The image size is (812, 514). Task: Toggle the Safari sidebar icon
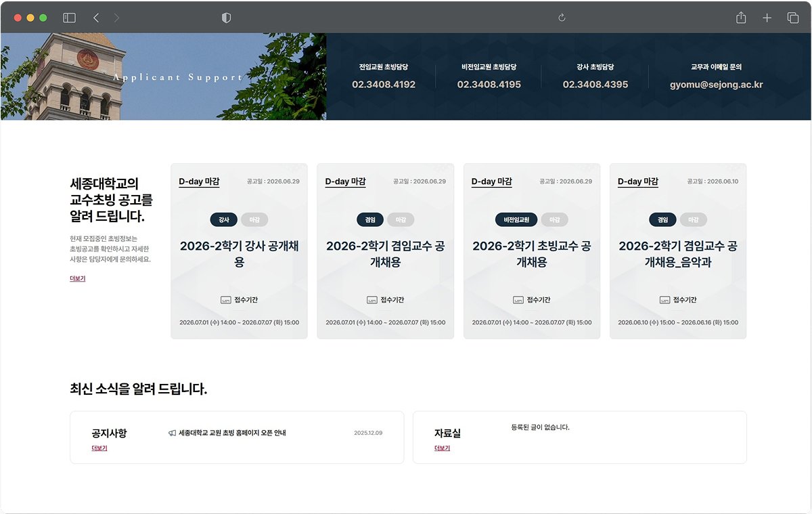[69, 18]
